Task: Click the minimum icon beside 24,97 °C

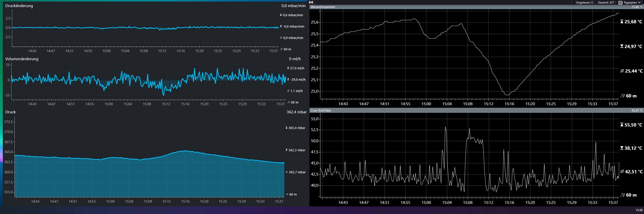Action: [x=622, y=46]
